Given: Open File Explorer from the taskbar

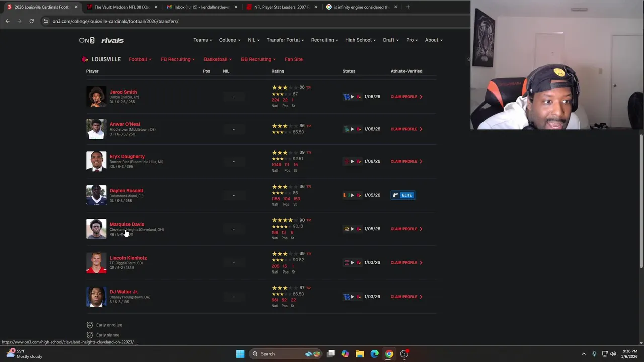Looking at the screenshot, I should click(x=360, y=354).
